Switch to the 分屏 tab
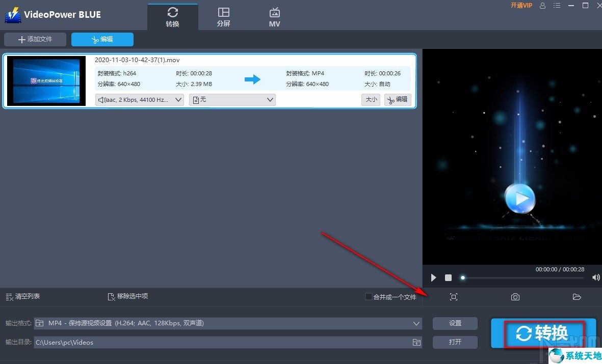602x364 pixels. [x=223, y=16]
